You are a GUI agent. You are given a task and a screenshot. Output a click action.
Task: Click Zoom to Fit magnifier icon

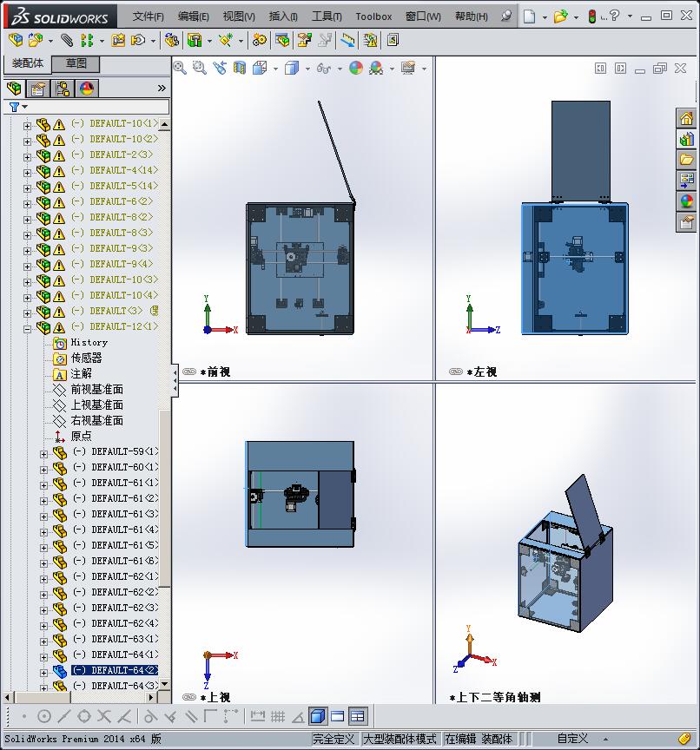(180, 68)
